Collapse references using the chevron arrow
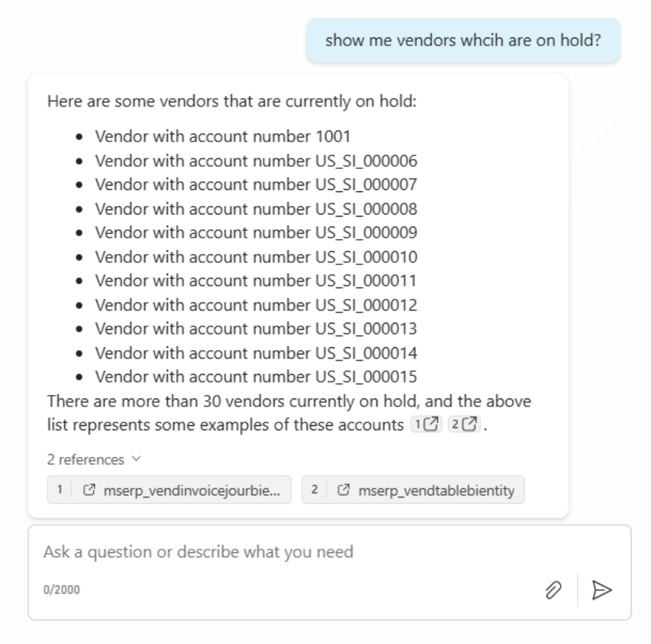The image size is (651, 644). (x=129, y=459)
